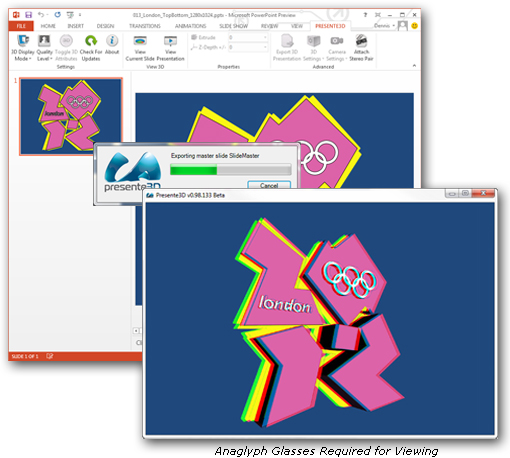Click Cancel in export dialog
This screenshot has width=510, height=458.
(x=269, y=185)
